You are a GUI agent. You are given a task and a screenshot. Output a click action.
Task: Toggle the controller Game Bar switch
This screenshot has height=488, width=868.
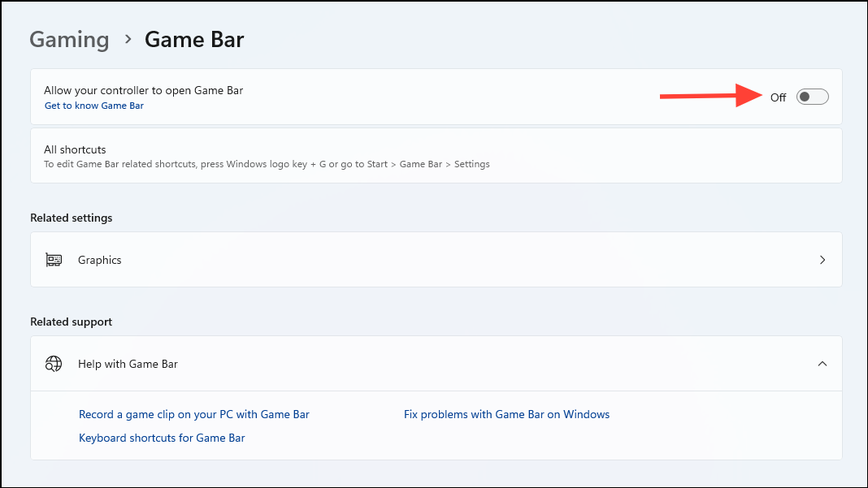coord(812,97)
